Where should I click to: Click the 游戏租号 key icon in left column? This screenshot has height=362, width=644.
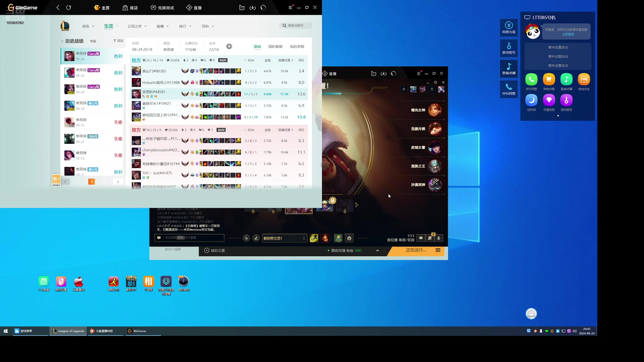click(x=509, y=48)
